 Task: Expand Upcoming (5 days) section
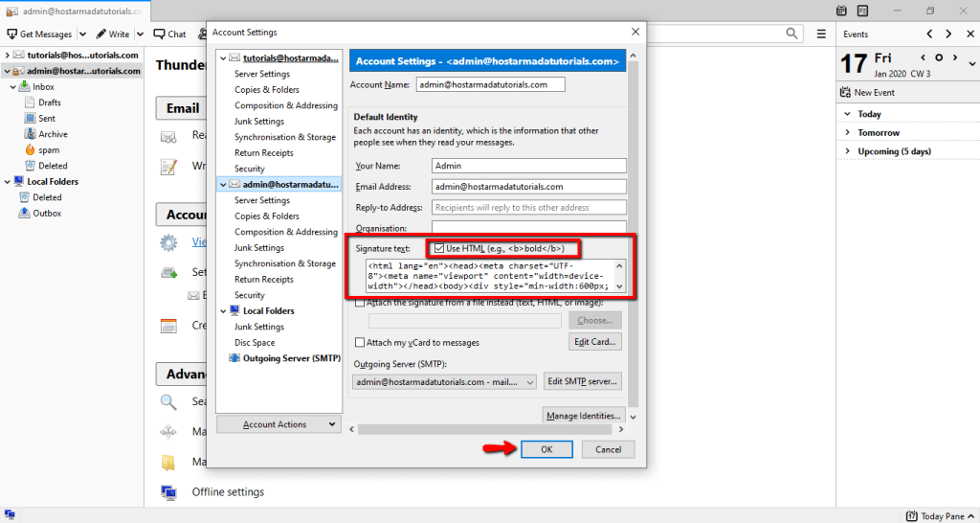point(847,151)
